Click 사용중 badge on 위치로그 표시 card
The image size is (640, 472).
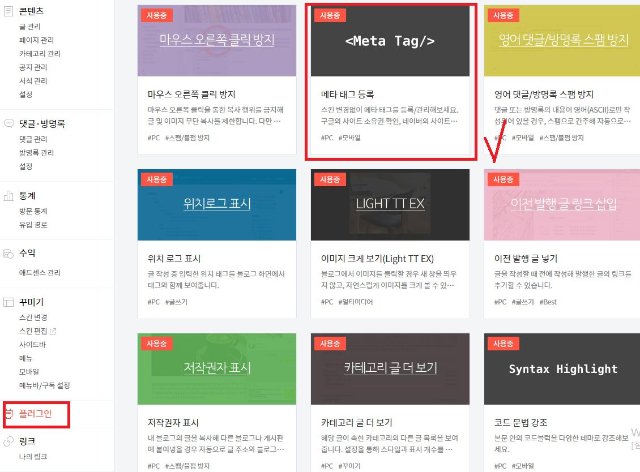tap(157, 180)
